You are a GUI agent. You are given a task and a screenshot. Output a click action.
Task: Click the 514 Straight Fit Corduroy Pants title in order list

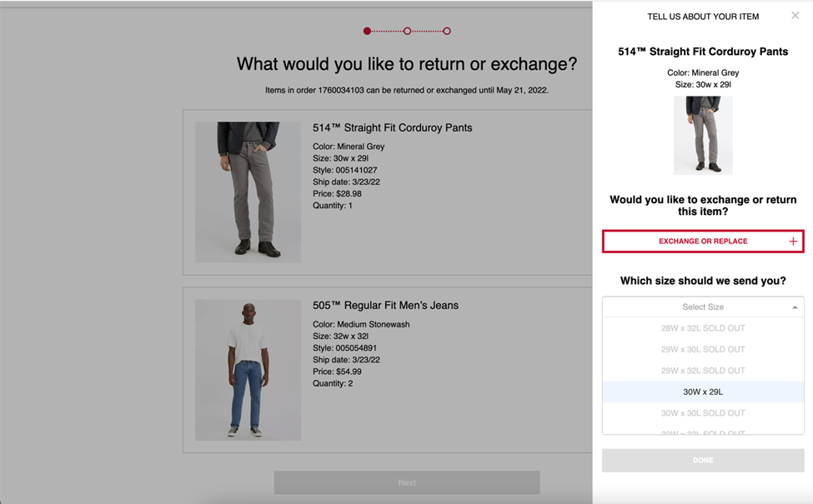392,128
